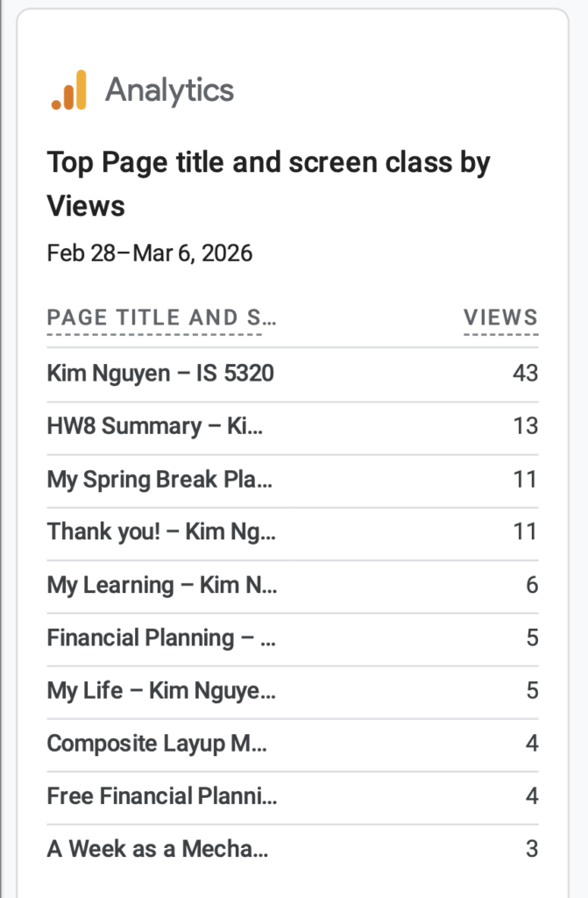Select the Free Financial Planning row

pos(162,796)
